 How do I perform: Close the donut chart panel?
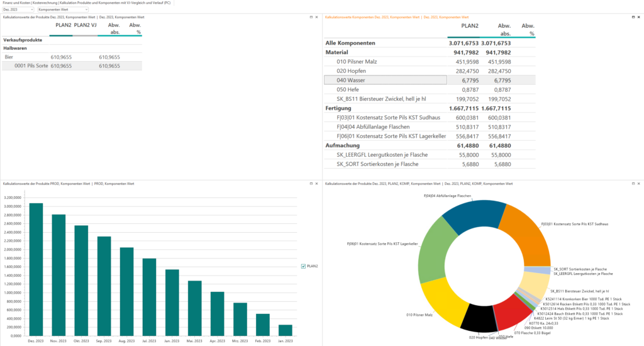[x=639, y=184]
